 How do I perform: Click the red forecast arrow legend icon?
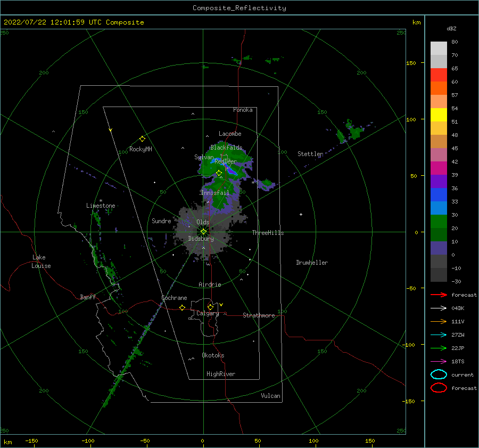coord(439,295)
